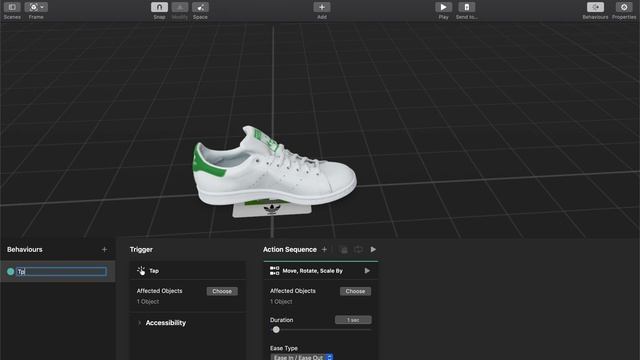Select the Modify tool
The image size is (640, 360).
click(x=180, y=7)
